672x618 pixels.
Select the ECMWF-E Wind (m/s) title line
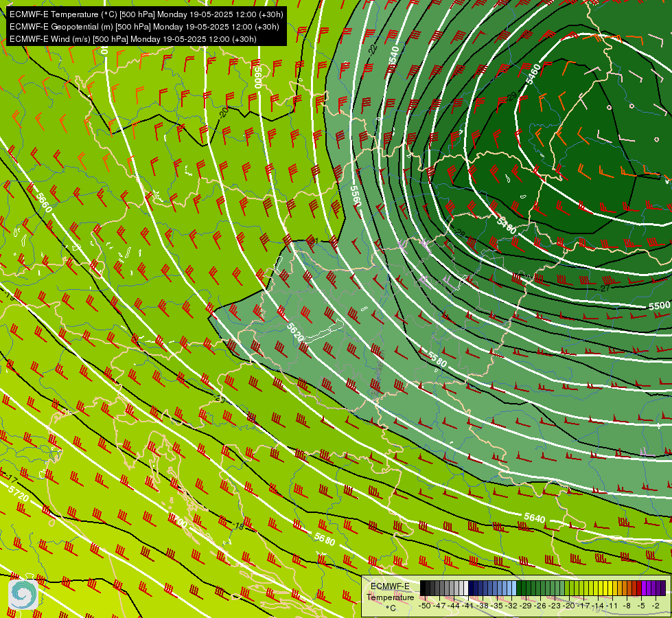(x=133, y=39)
